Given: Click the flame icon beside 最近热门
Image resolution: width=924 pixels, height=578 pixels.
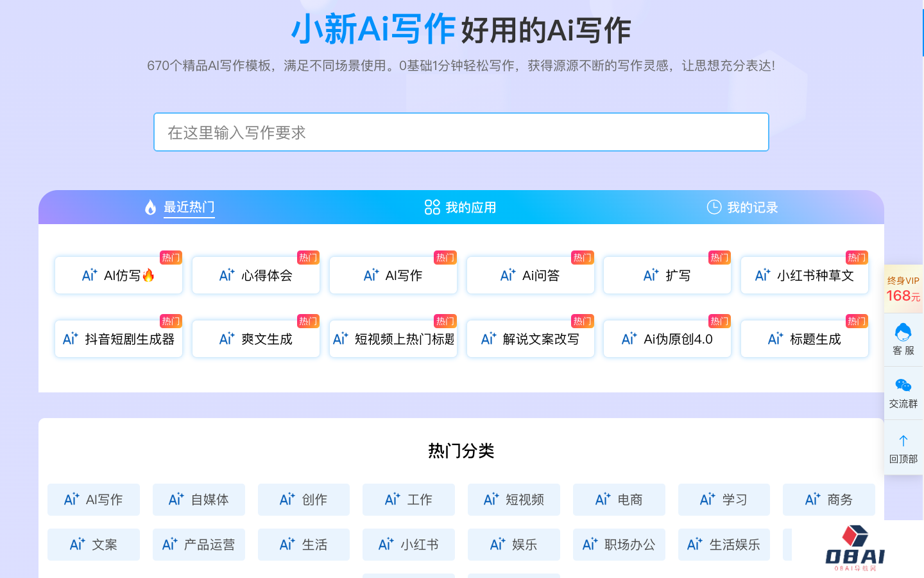Looking at the screenshot, I should [150, 207].
